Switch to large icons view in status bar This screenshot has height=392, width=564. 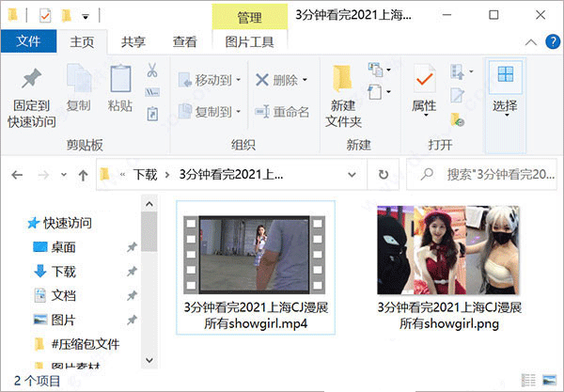(x=549, y=380)
